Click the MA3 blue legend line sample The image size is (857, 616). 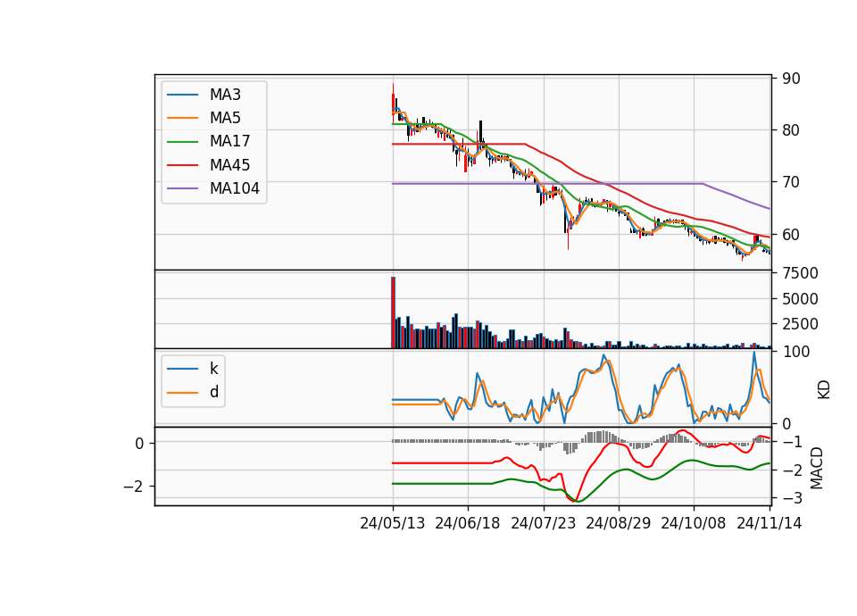click(x=182, y=96)
